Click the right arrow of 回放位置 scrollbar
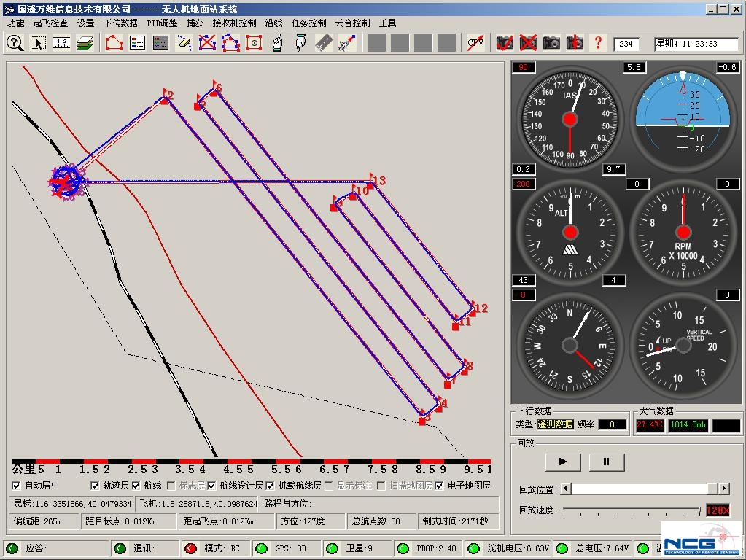746x560 pixels. click(723, 489)
